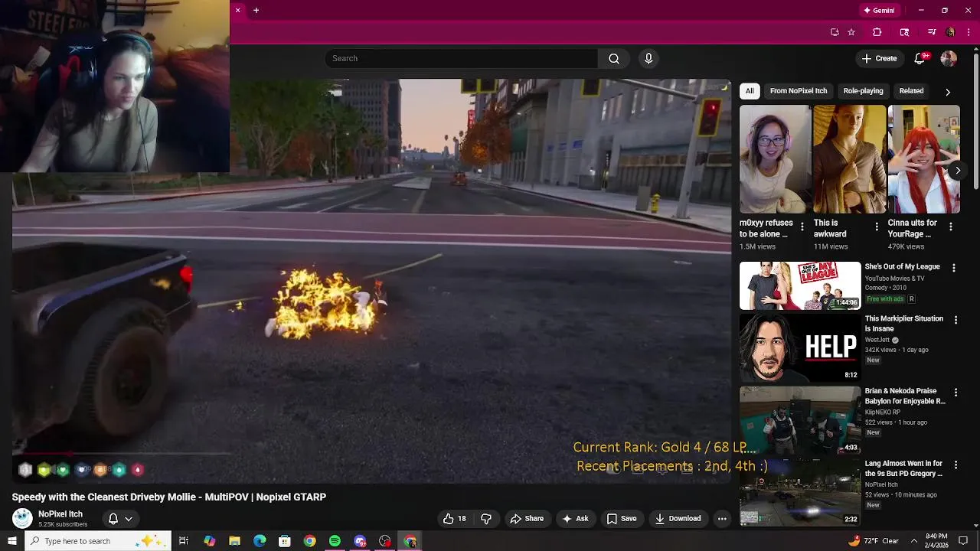Seek using the video progress bar
The image size is (980, 551).
click(371, 453)
